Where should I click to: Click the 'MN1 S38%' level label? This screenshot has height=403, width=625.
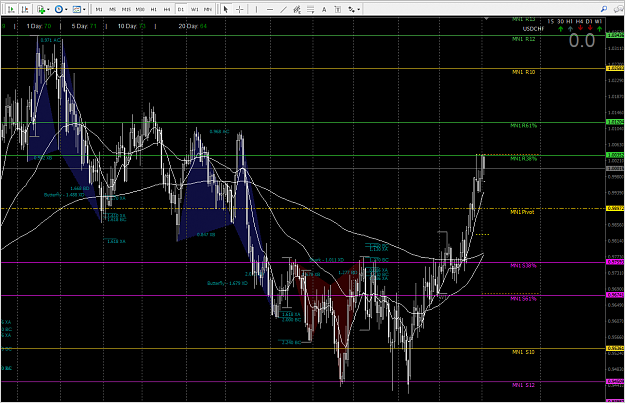tap(523, 265)
